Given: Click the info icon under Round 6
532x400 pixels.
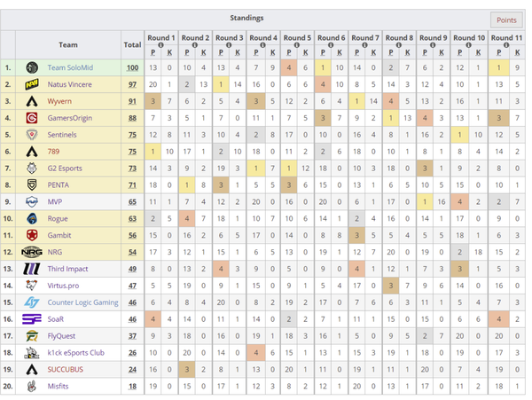Looking at the screenshot, I should tap(331, 44).
